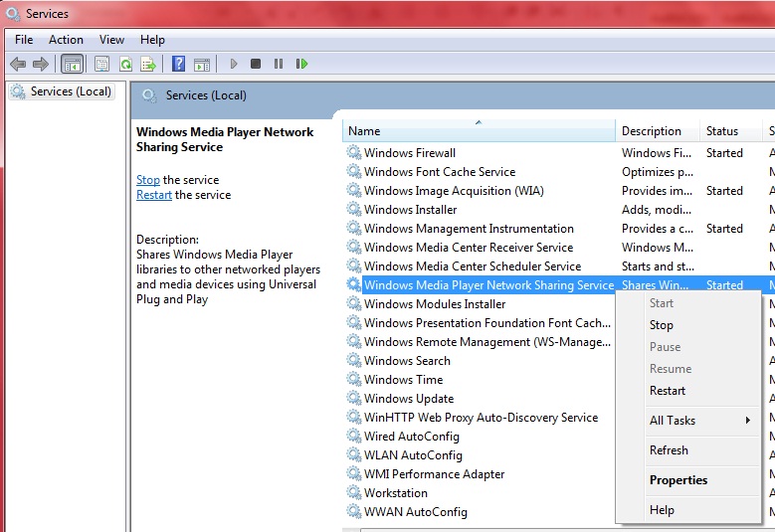Click Restart Service toolbar icon
The image size is (775, 532).
(302, 64)
